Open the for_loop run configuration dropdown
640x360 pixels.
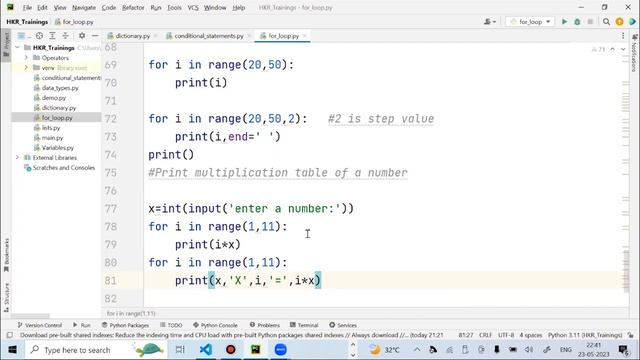[x=530, y=22]
